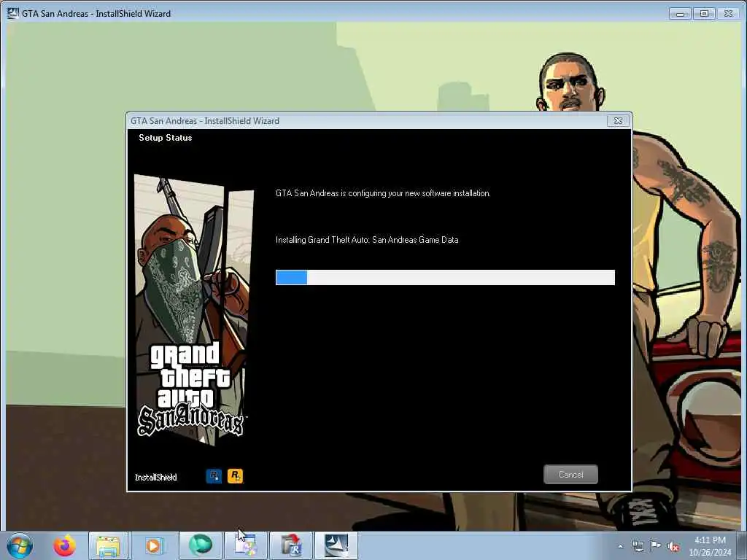The height and width of the screenshot is (560, 747).
Task: Close the outer InstallShield Wizard window
Action: click(x=729, y=14)
